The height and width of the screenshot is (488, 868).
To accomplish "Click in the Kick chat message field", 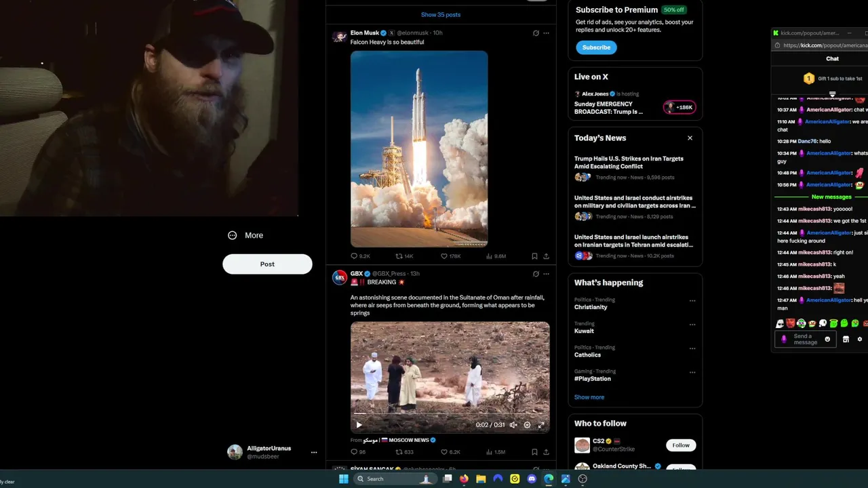I will (x=806, y=339).
